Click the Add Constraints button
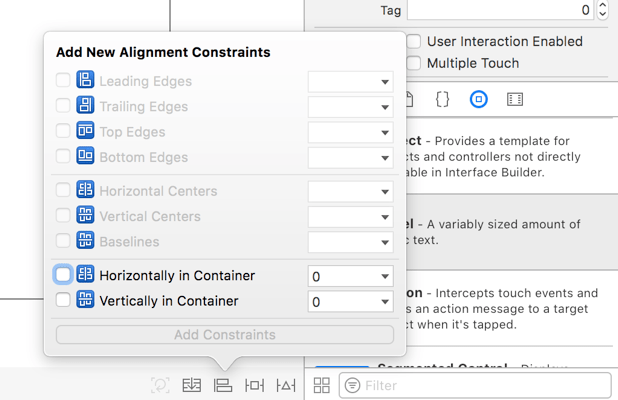 pyautogui.click(x=225, y=335)
